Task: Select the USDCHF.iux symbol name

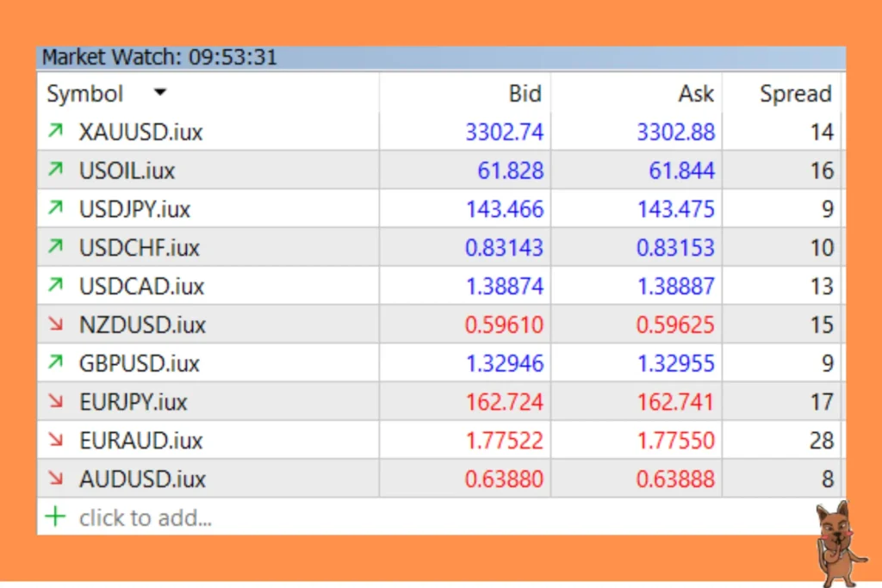Action: point(139,248)
